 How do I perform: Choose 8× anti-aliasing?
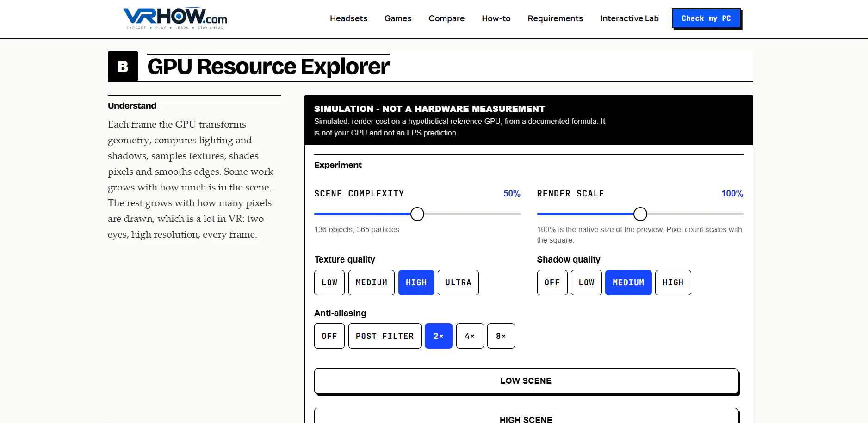pos(501,336)
